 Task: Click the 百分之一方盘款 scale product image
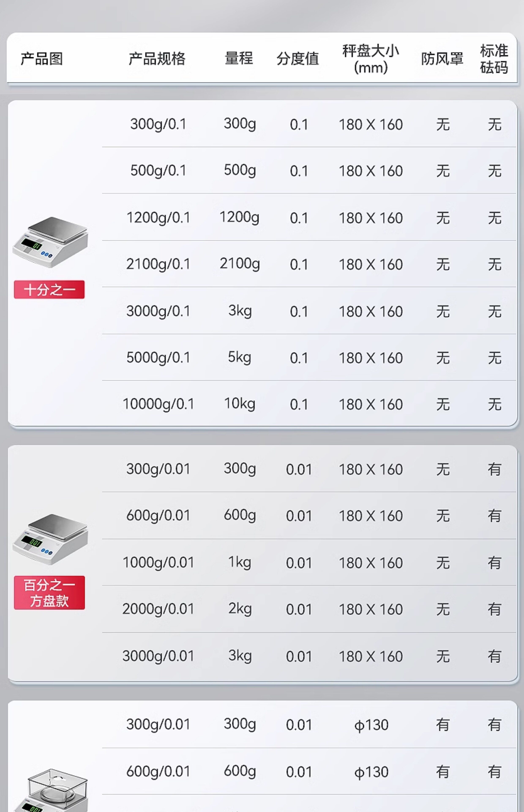(x=50, y=539)
